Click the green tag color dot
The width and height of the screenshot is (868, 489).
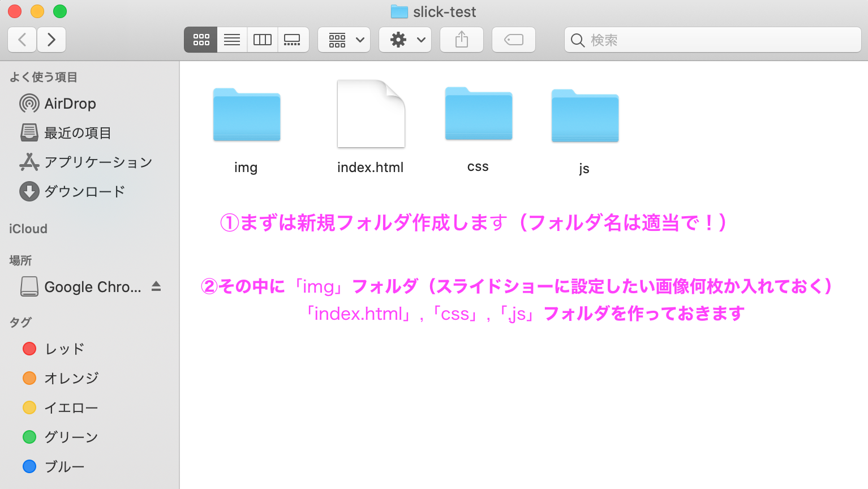pos(29,437)
